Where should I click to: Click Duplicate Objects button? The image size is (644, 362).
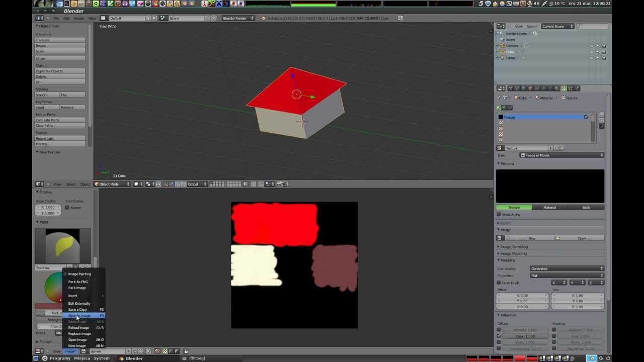click(60, 71)
